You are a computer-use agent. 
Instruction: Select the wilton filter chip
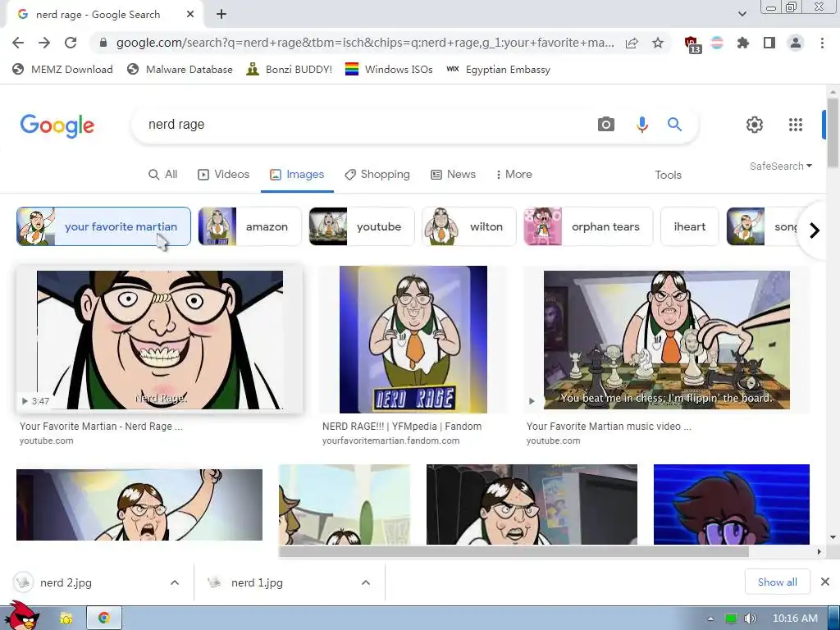coord(468,226)
